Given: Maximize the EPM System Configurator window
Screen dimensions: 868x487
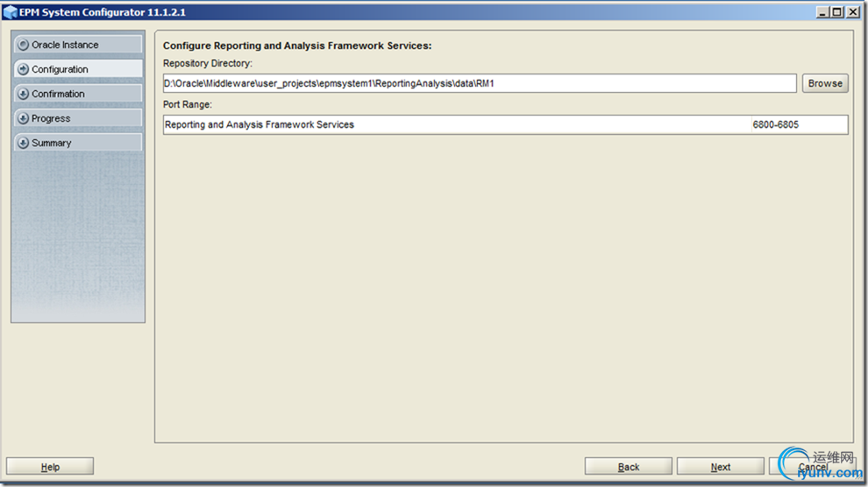Looking at the screenshot, I should point(837,12).
